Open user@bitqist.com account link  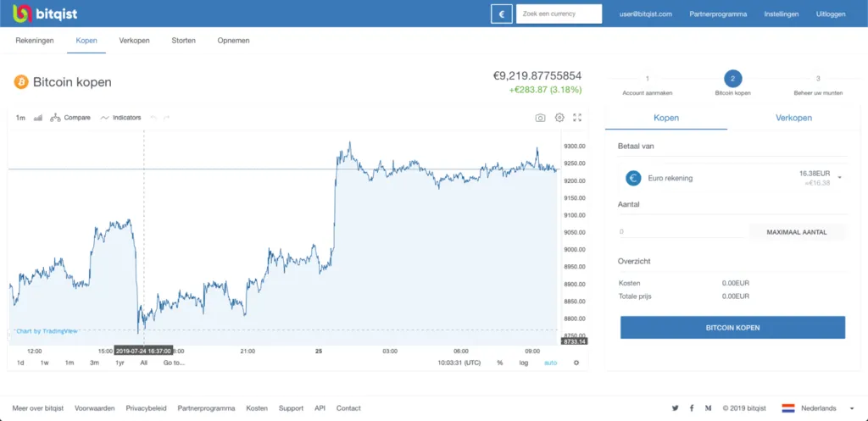click(x=645, y=14)
